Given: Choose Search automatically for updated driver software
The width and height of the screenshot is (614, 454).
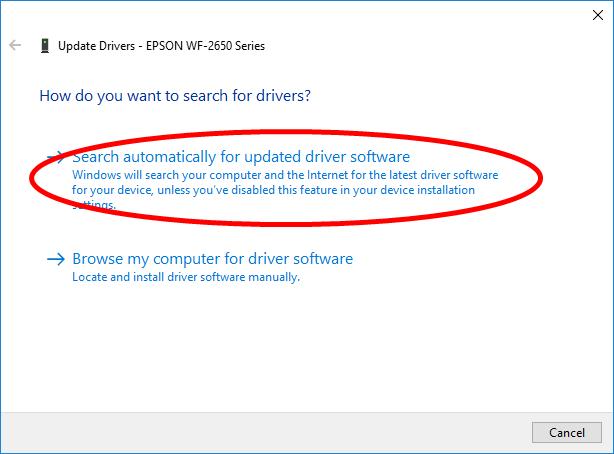Looking at the screenshot, I should (x=241, y=157).
